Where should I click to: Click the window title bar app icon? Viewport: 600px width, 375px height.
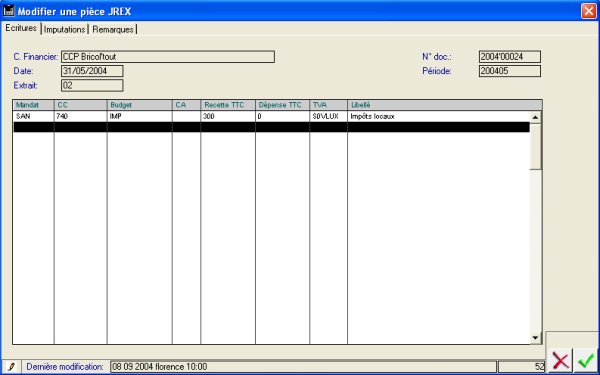[x=8, y=11]
